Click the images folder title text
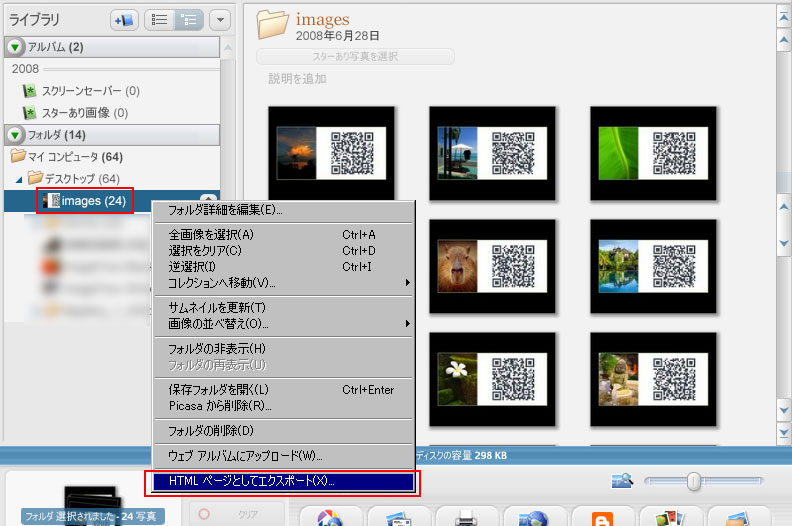Viewport: 792px width, 526px height. pos(322,19)
